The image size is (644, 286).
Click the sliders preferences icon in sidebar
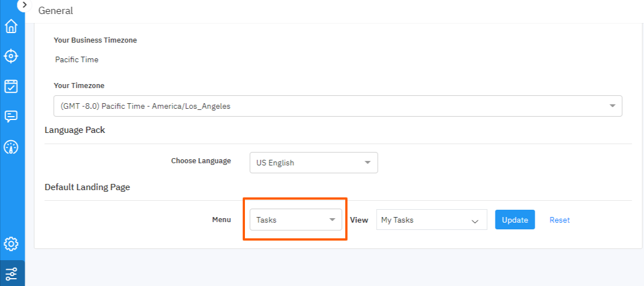pyautogui.click(x=11, y=274)
